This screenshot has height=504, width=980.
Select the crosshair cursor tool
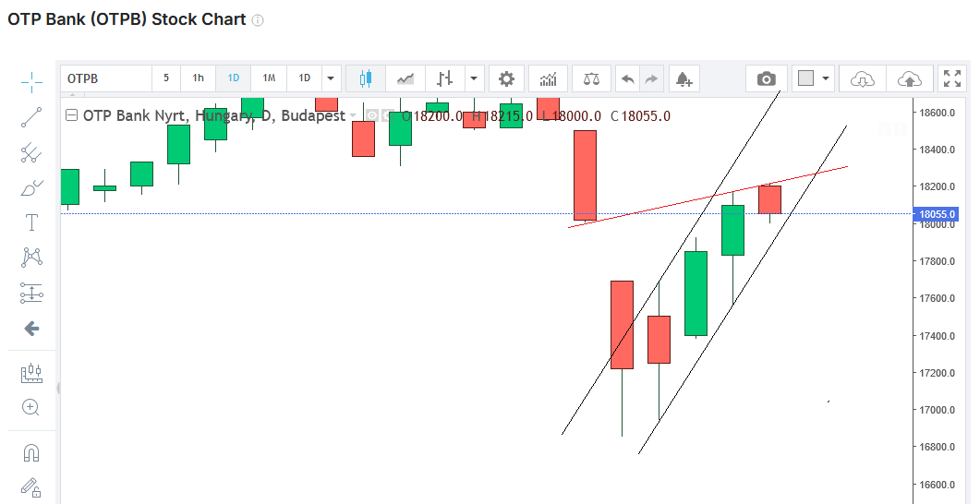(31, 82)
